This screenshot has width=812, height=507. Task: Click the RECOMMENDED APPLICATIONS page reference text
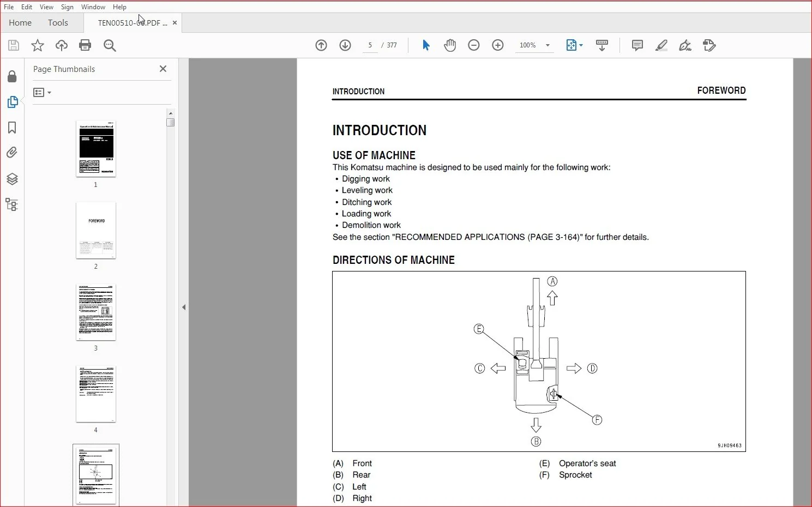click(491, 237)
